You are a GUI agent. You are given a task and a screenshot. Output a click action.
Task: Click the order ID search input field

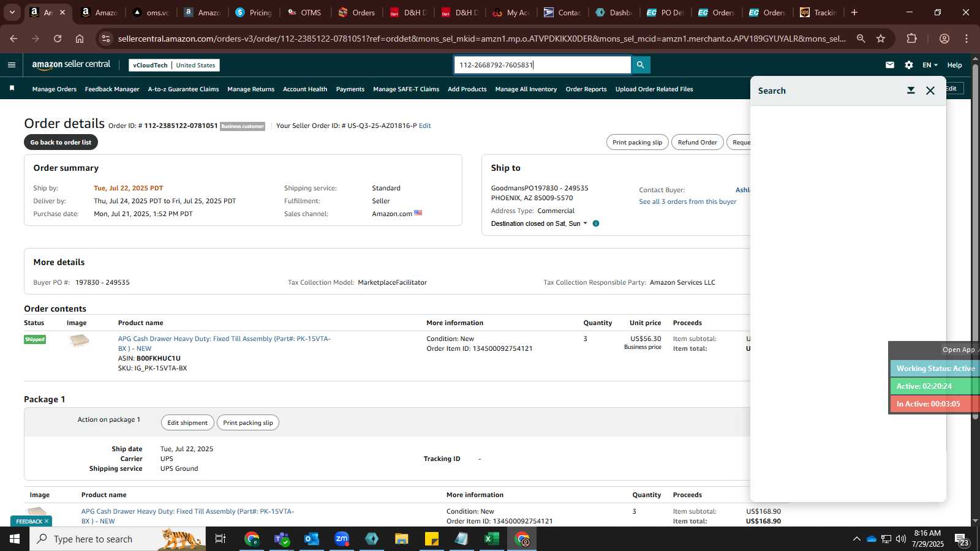[542, 65]
